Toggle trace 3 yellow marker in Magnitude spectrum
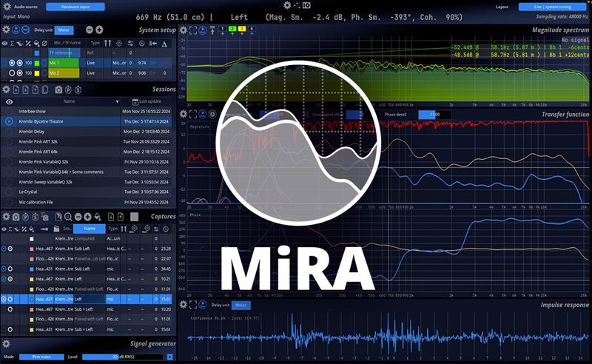This screenshot has height=364, width=592. 242,29
